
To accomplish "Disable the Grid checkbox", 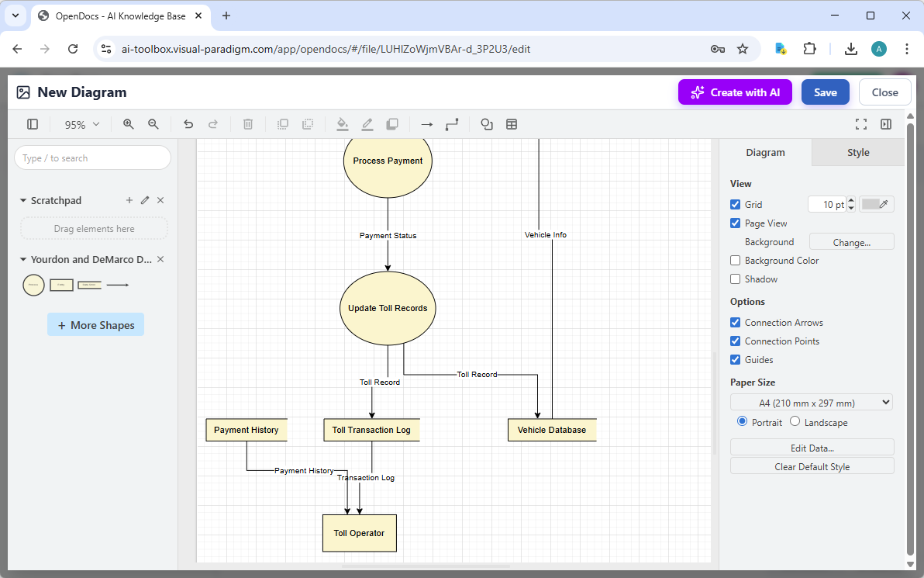I will (735, 204).
